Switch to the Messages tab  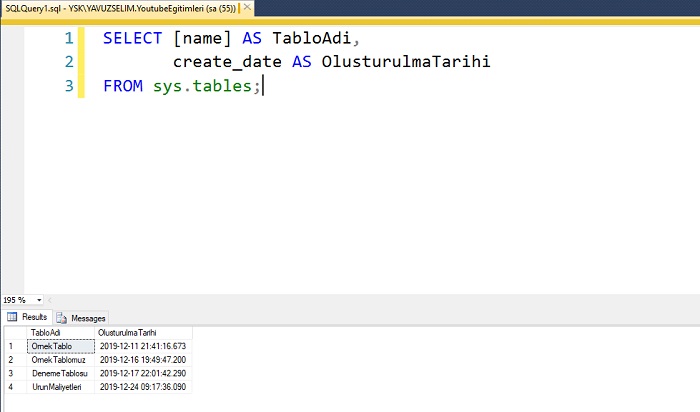coord(81,318)
